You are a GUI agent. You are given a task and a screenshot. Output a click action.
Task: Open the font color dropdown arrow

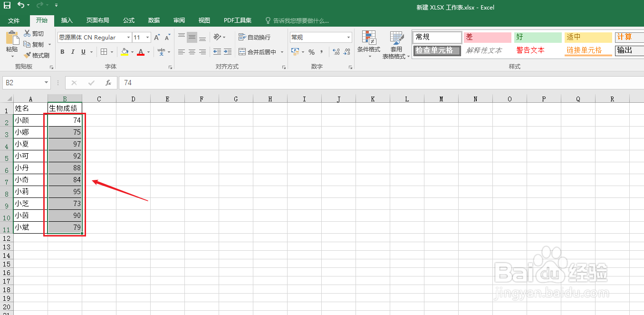pyautogui.click(x=148, y=52)
